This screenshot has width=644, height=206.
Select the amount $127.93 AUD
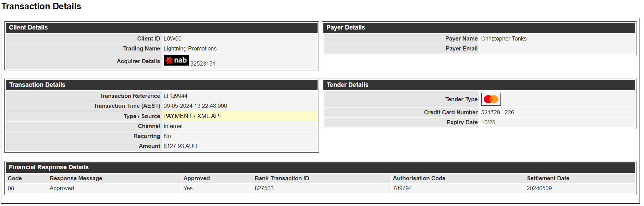(181, 146)
